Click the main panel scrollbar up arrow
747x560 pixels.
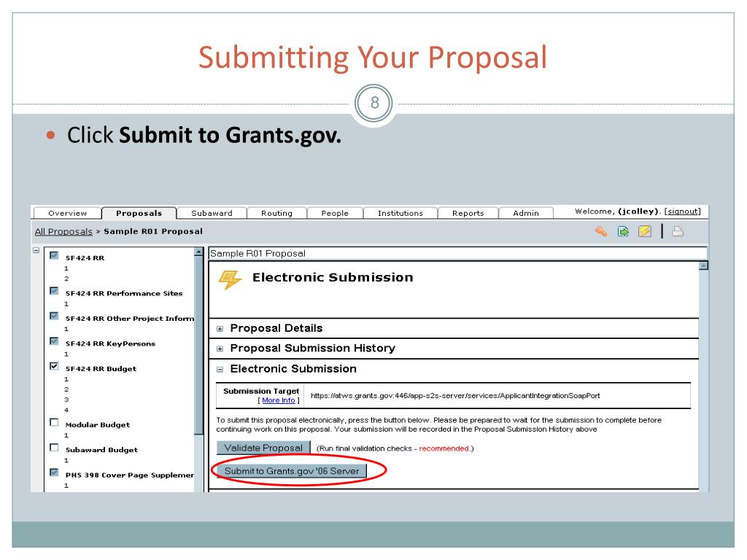704,265
